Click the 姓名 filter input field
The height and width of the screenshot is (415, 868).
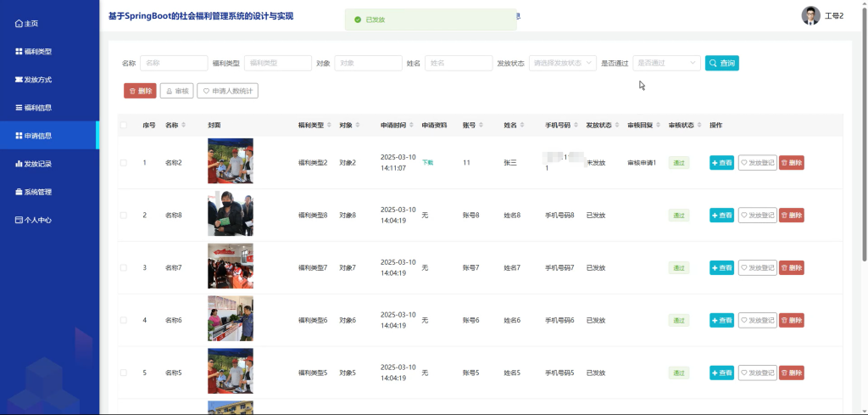click(459, 63)
